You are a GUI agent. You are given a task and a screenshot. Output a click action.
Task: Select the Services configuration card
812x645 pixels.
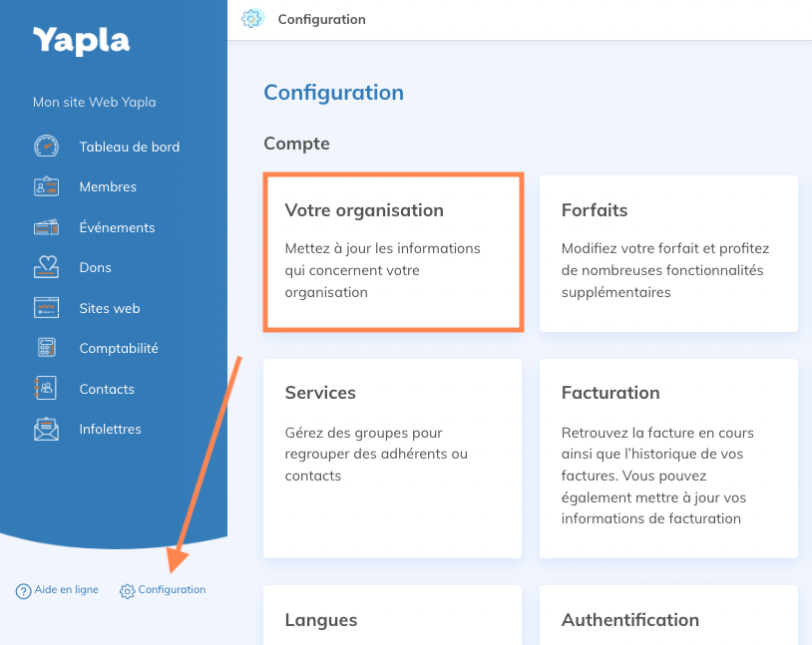(393, 459)
